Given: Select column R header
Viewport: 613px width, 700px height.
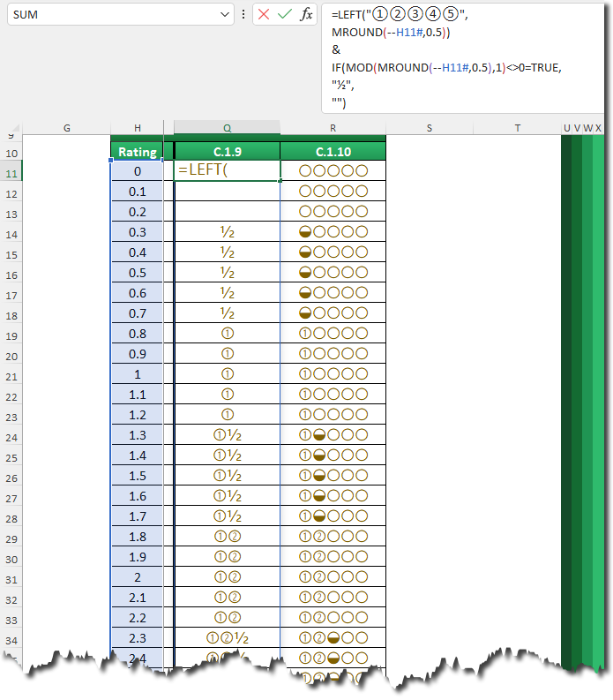Looking at the screenshot, I should (333, 128).
